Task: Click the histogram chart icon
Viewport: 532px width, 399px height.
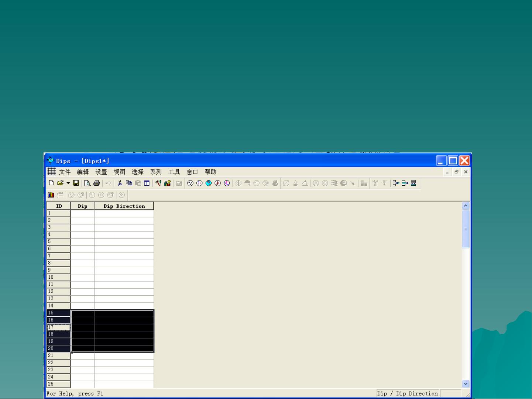Action: (51, 195)
